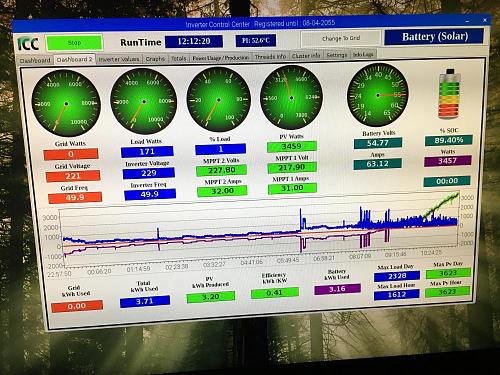Viewport: 500px width, 375px height.
Task: Click the % SOC value 89.40%
Action: coord(448,140)
